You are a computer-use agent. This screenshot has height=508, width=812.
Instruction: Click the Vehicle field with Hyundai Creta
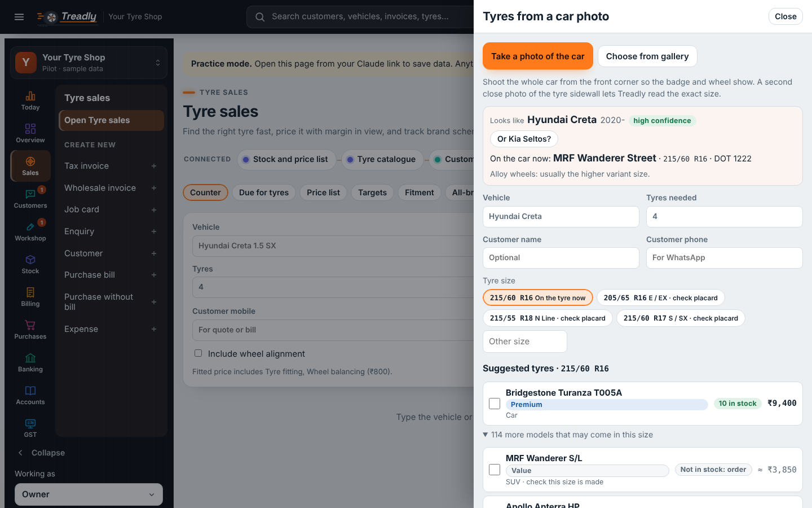(x=561, y=216)
